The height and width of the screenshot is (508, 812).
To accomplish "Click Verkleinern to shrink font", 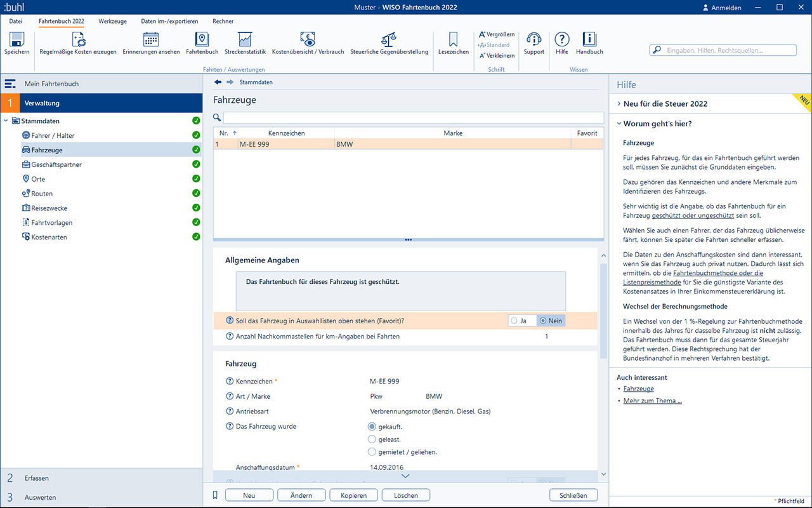I will pyautogui.click(x=497, y=55).
